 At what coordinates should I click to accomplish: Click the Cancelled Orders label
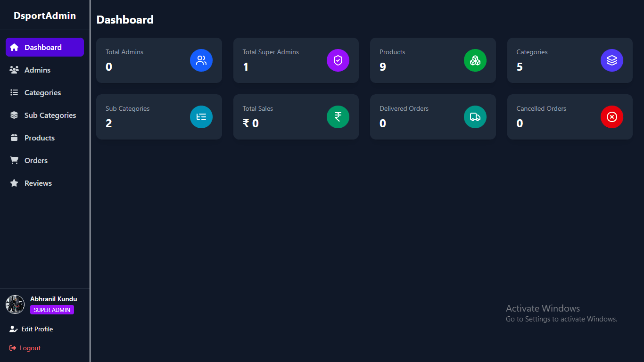click(x=541, y=108)
